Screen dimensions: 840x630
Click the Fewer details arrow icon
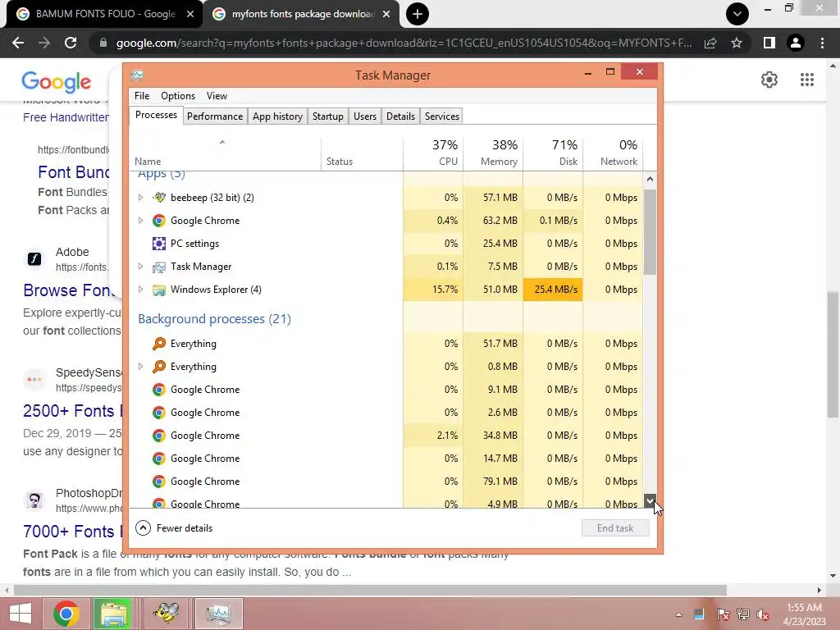[x=143, y=527]
